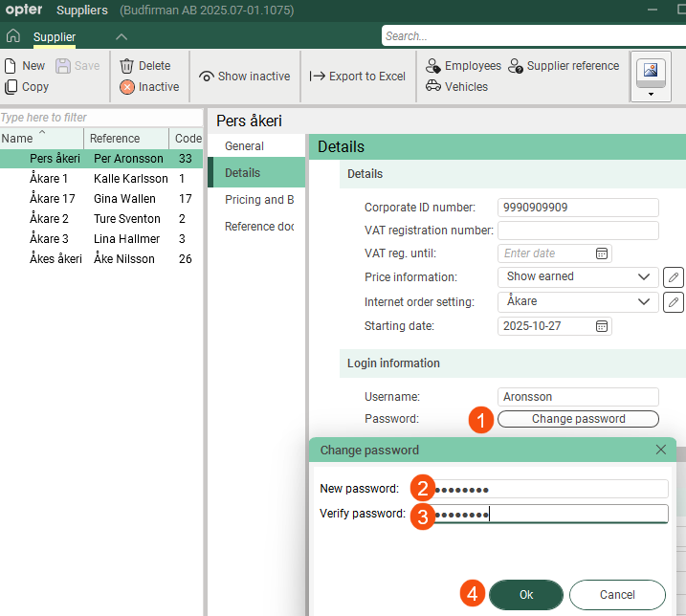This screenshot has height=616, width=686.
Task: Click the New supplier icon
Action: (x=11, y=66)
